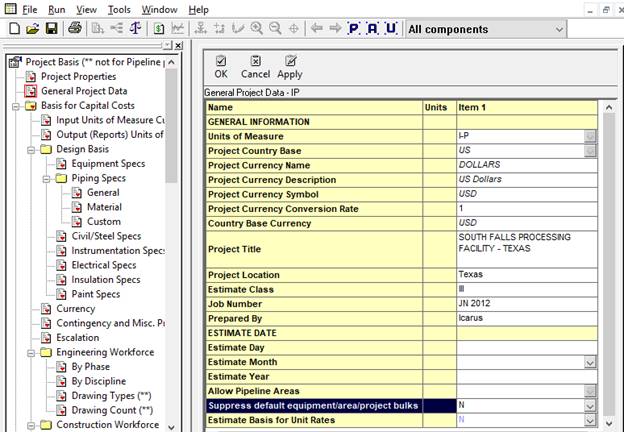Open Estimate Basis for Unit Rates dropdown
Viewport: 624px width, 432px height.
tap(590, 420)
